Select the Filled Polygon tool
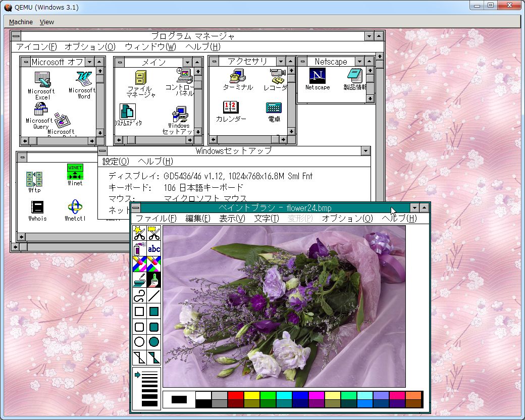525x420 pixels. [x=154, y=357]
